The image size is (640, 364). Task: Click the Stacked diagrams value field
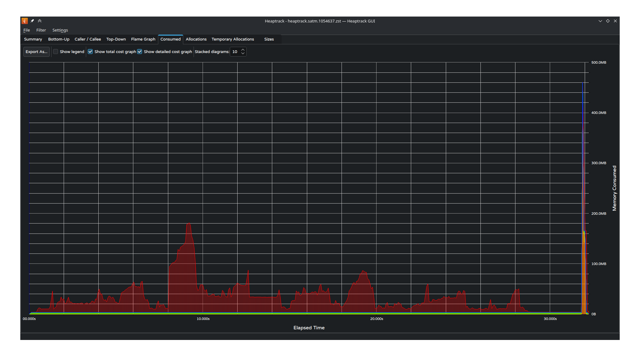(235, 52)
